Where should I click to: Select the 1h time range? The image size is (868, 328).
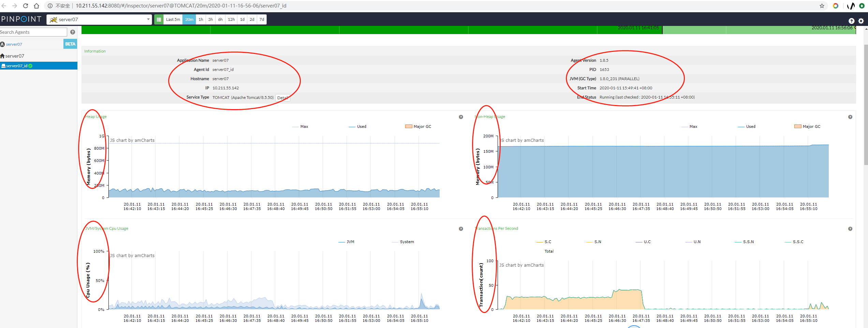tap(201, 19)
